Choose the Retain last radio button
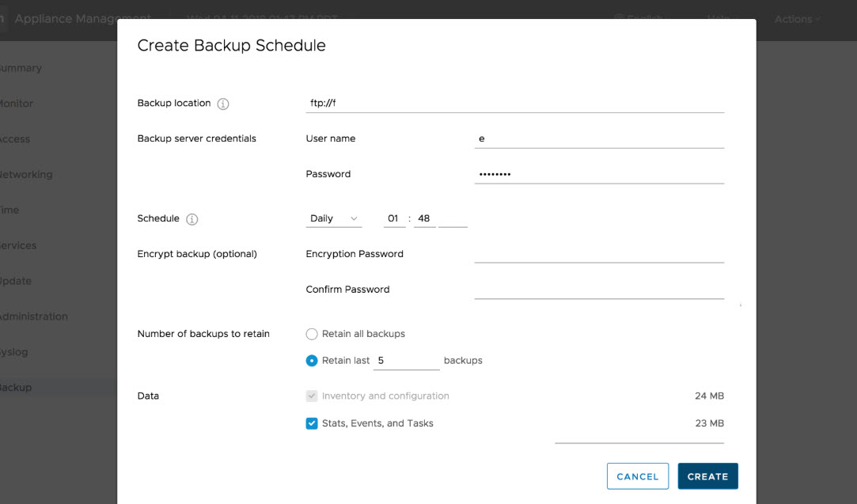The width and height of the screenshot is (857, 504). 312,361
